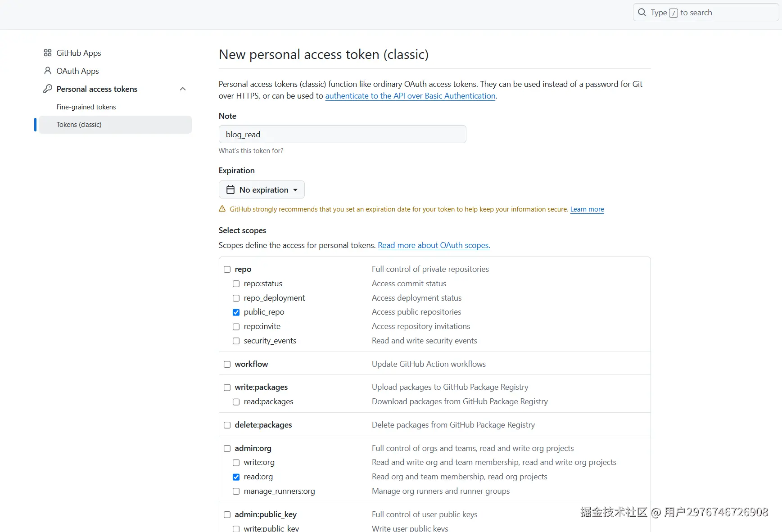
Task: Click the Learn more link about expiration
Action: click(x=587, y=209)
